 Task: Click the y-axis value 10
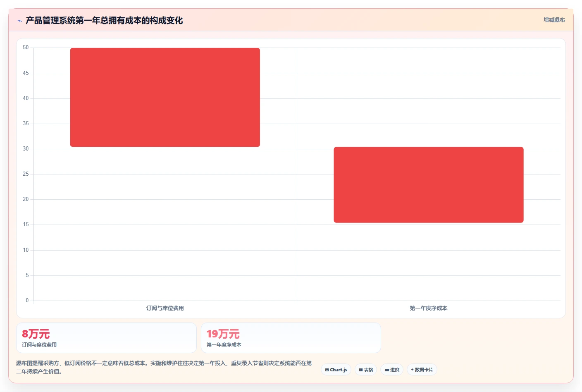click(x=26, y=250)
